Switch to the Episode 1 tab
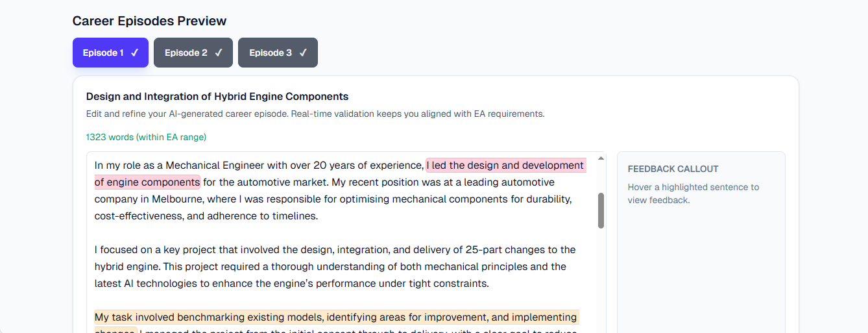The image size is (868, 333). (x=110, y=53)
